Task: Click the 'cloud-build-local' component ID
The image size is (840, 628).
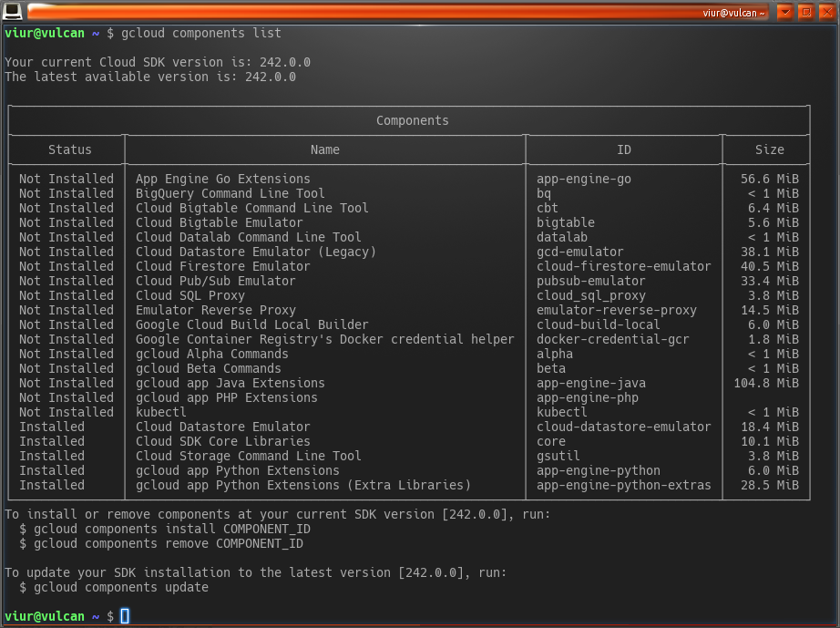Action: [599, 324]
